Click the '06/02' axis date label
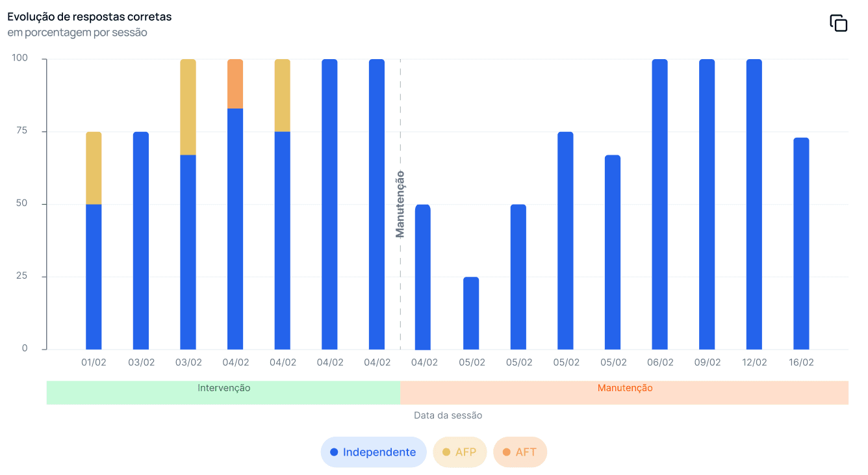The width and height of the screenshot is (868, 475). (x=659, y=363)
